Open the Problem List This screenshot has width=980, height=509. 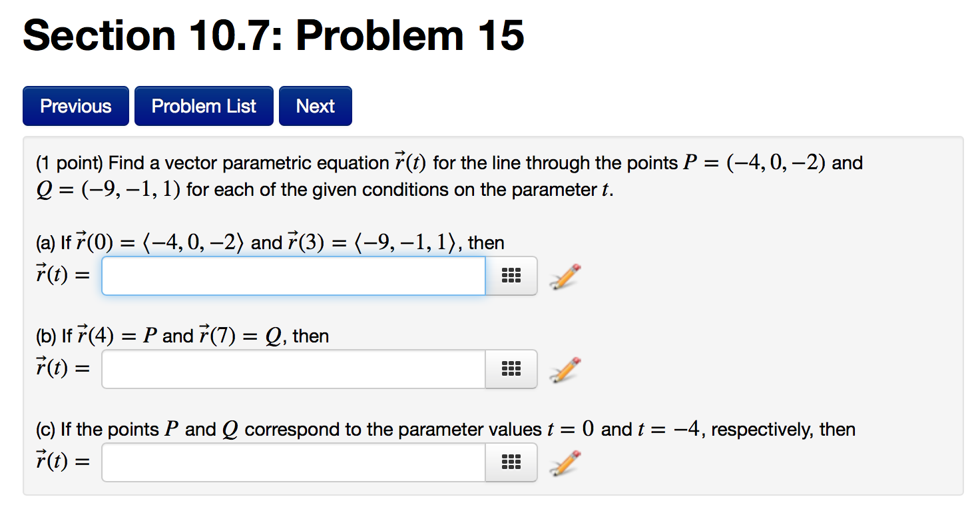pyautogui.click(x=203, y=105)
